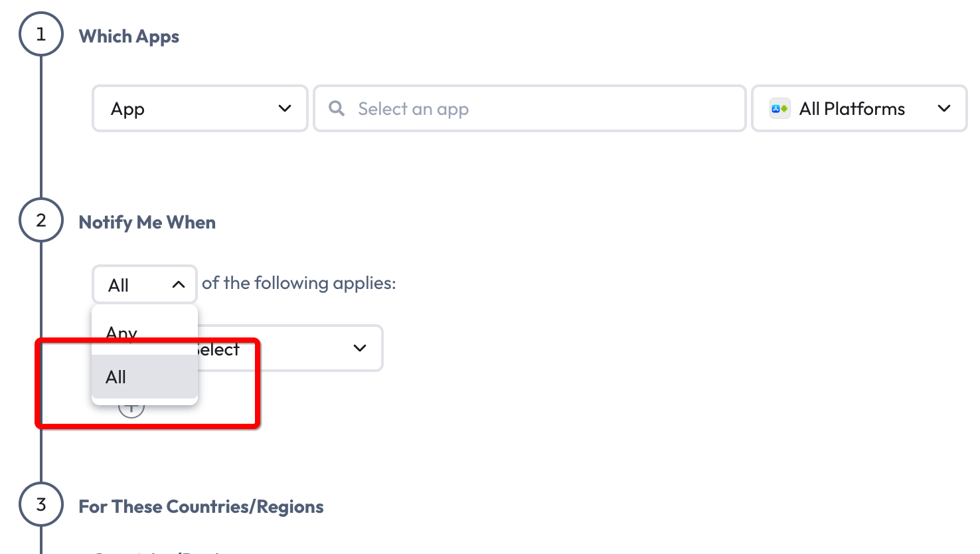
Task: Click the magnifier icon in app search
Action: 337,108
